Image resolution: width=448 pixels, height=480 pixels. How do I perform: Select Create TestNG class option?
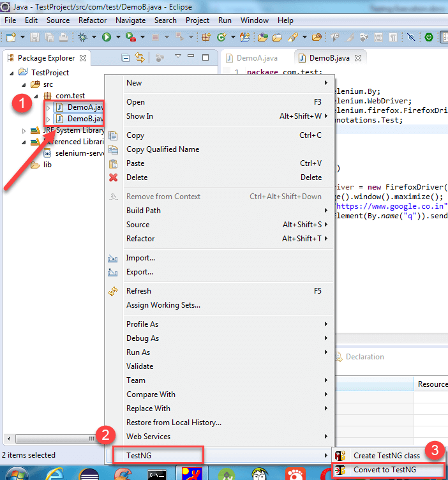(x=386, y=456)
